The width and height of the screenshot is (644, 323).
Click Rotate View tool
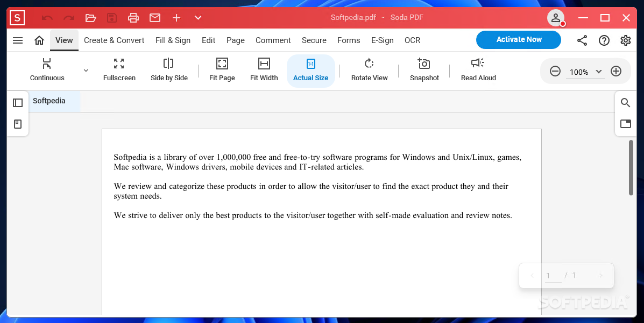pyautogui.click(x=369, y=70)
